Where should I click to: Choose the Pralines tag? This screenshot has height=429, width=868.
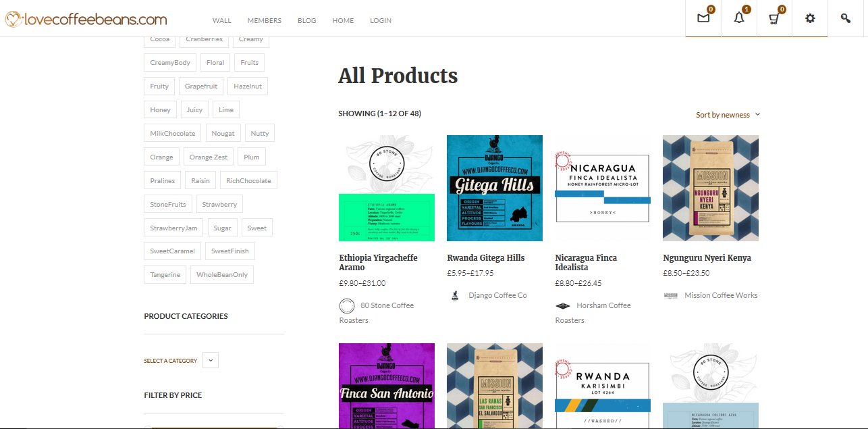(163, 181)
